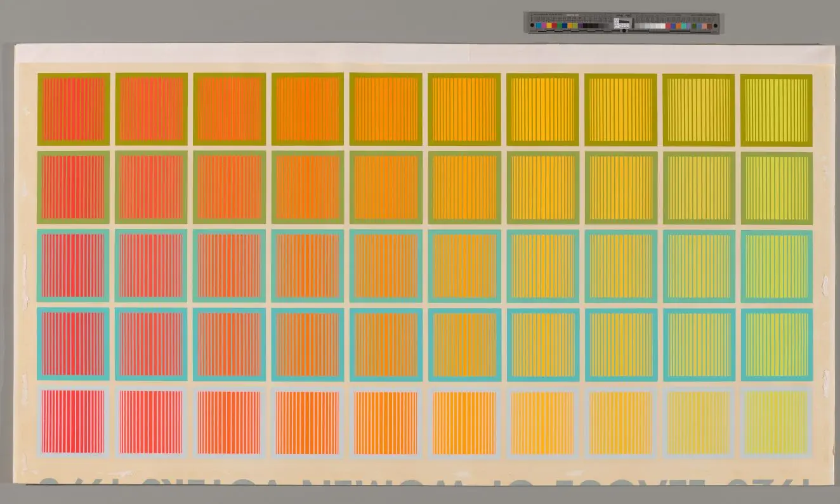Click the second square in the bottom row
The height and width of the screenshot is (504, 840).
point(152,422)
